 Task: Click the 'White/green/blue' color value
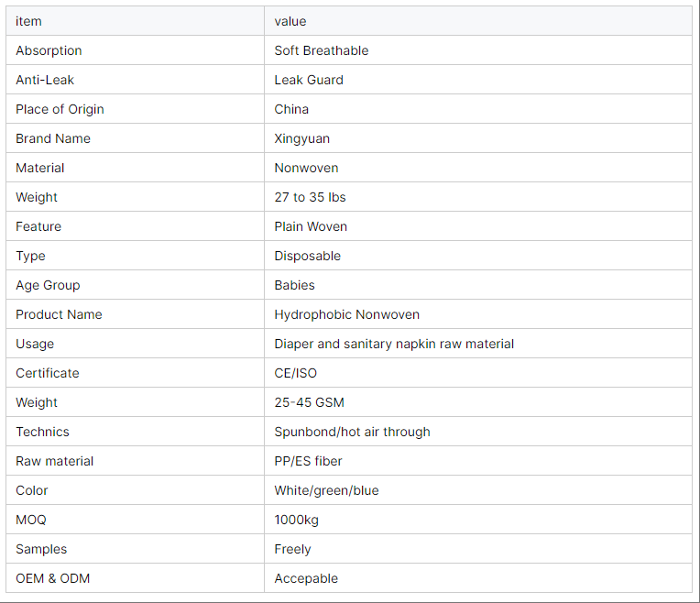tap(326, 490)
